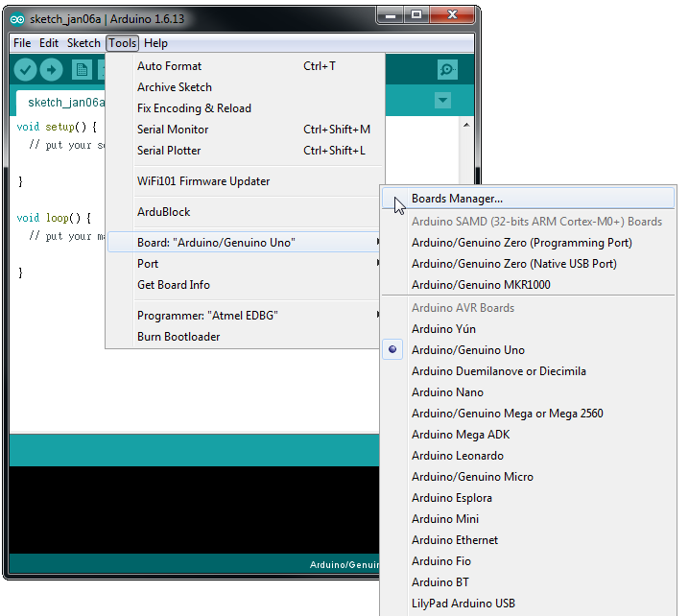This screenshot has width=689, height=616.
Task: Select Arduino Esplora board
Action: click(529, 498)
